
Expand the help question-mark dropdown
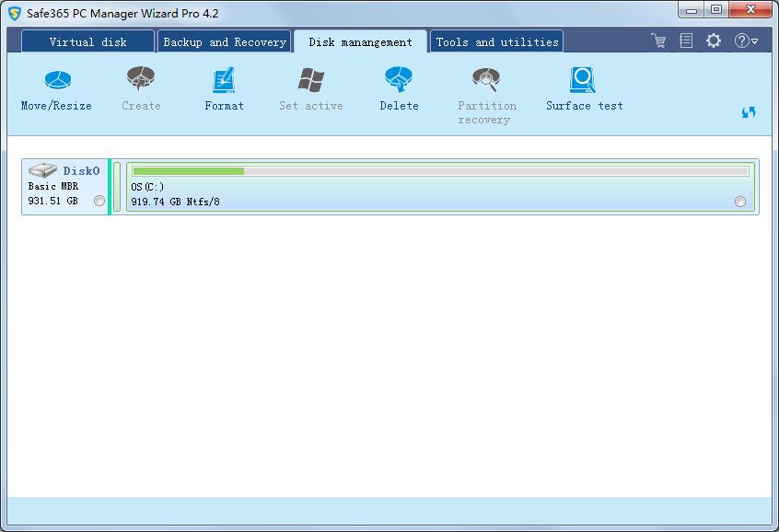746,40
